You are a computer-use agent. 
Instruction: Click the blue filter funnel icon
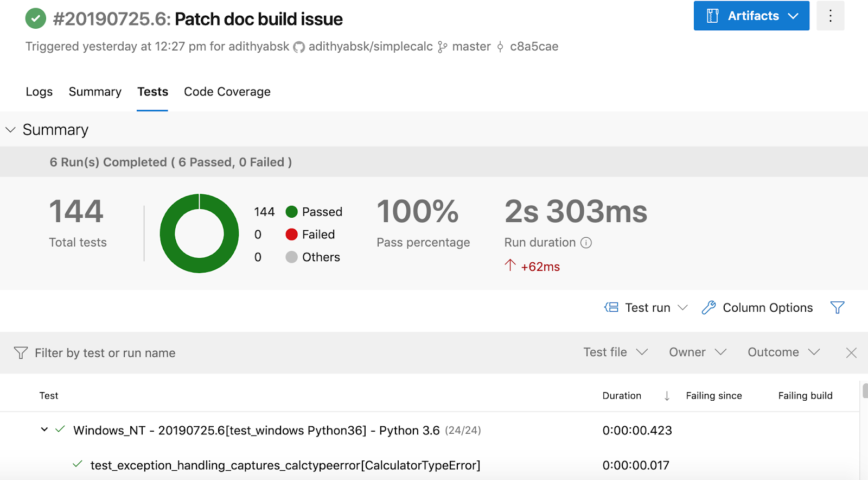click(x=837, y=308)
